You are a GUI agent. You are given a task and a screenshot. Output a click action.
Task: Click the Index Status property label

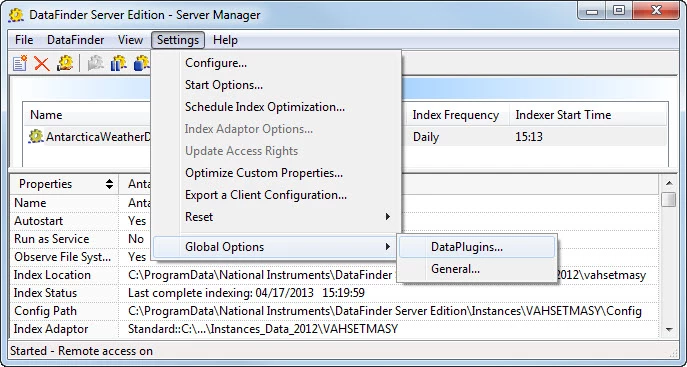click(45, 293)
